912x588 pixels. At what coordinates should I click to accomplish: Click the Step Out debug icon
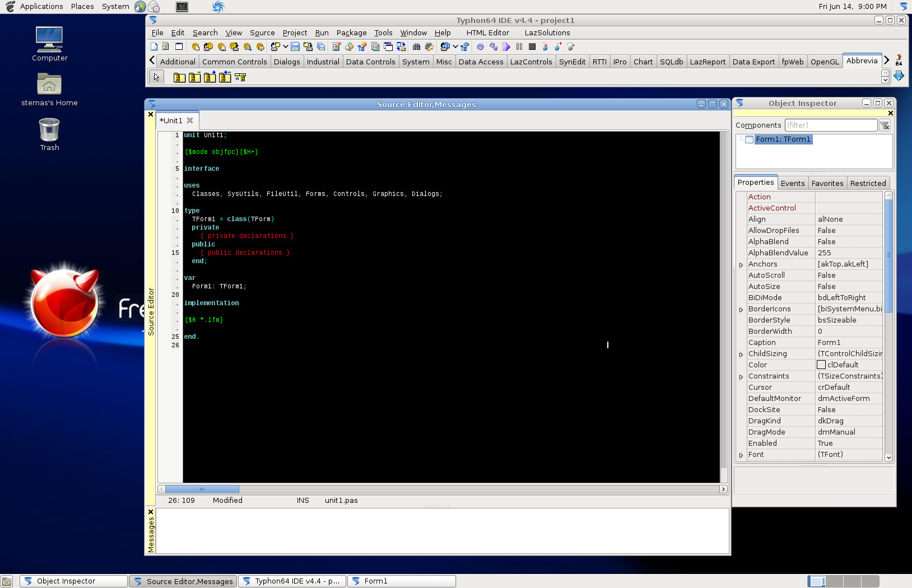click(x=571, y=46)
